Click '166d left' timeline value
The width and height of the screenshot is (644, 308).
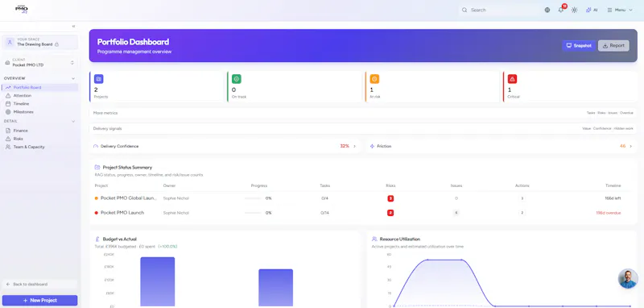point(613,198)
